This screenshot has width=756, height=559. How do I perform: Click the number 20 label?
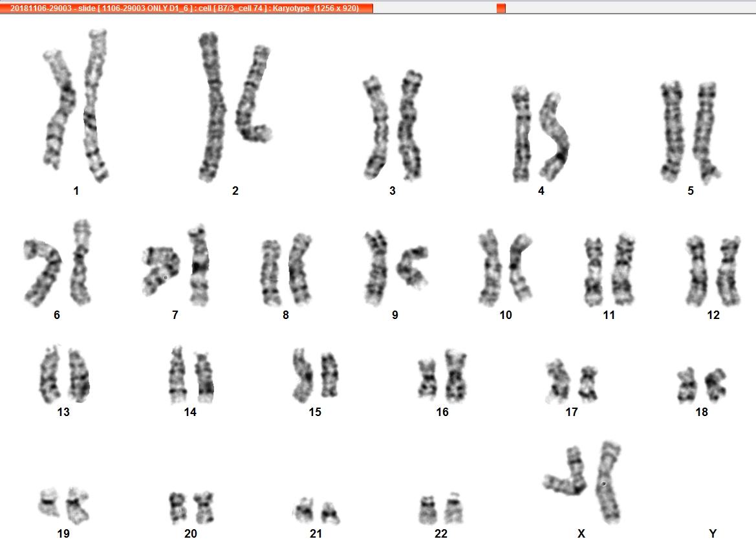[x=190, y=533]
